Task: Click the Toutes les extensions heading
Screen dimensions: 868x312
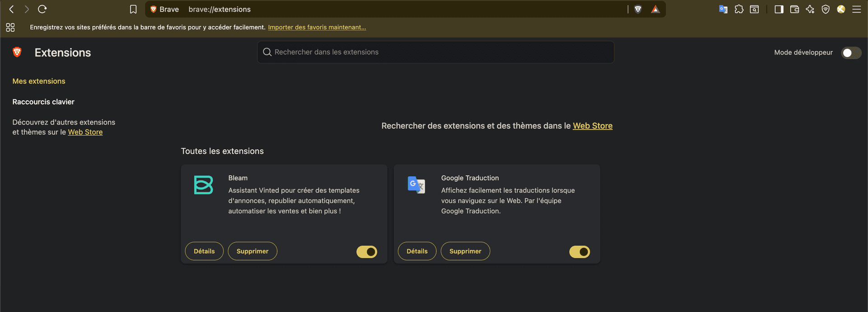Action: [222, 151]
